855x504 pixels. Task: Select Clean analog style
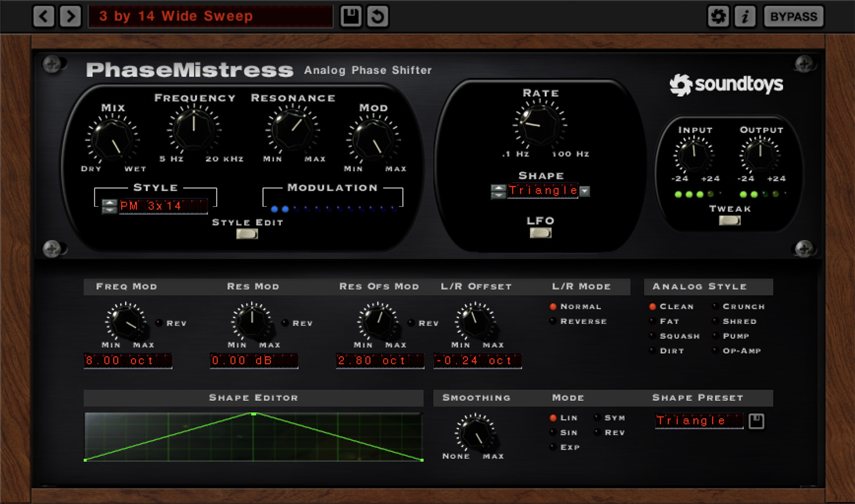point(653,306)
